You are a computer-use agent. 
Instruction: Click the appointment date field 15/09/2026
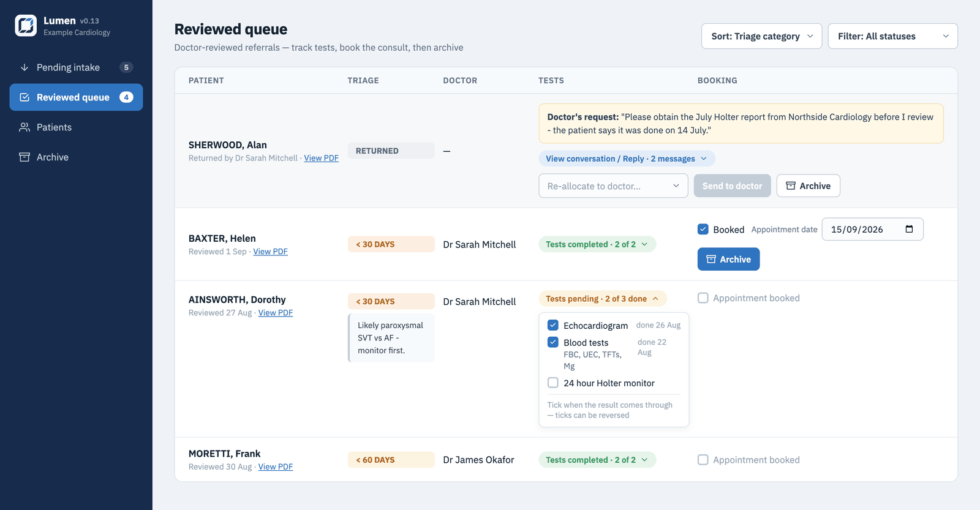(872, 229)
